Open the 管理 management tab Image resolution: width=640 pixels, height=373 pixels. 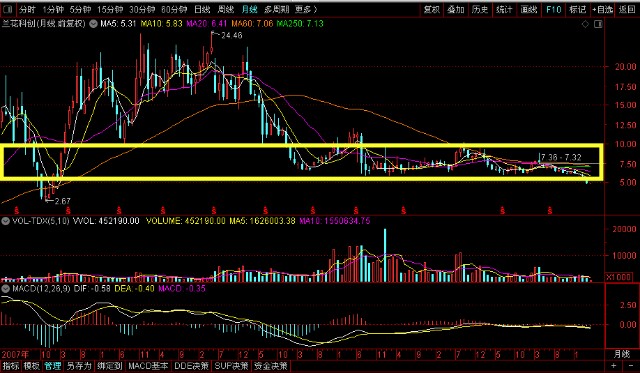[52, 366]
